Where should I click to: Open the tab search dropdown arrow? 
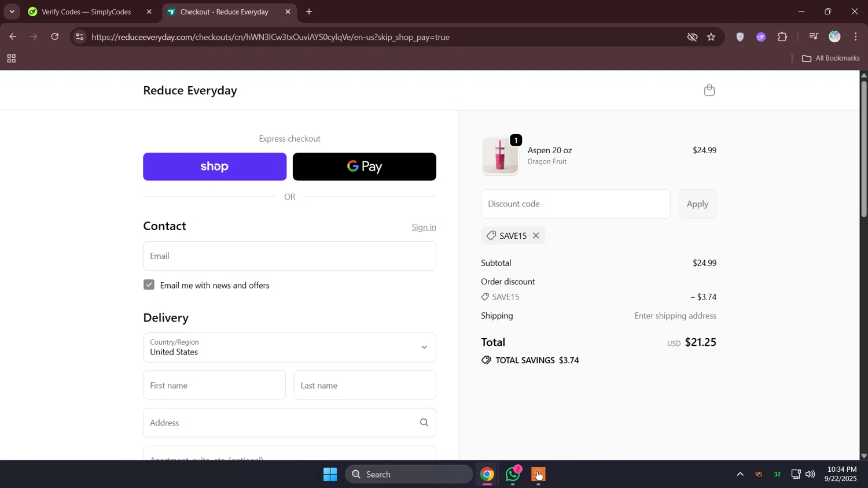(12, 12)
